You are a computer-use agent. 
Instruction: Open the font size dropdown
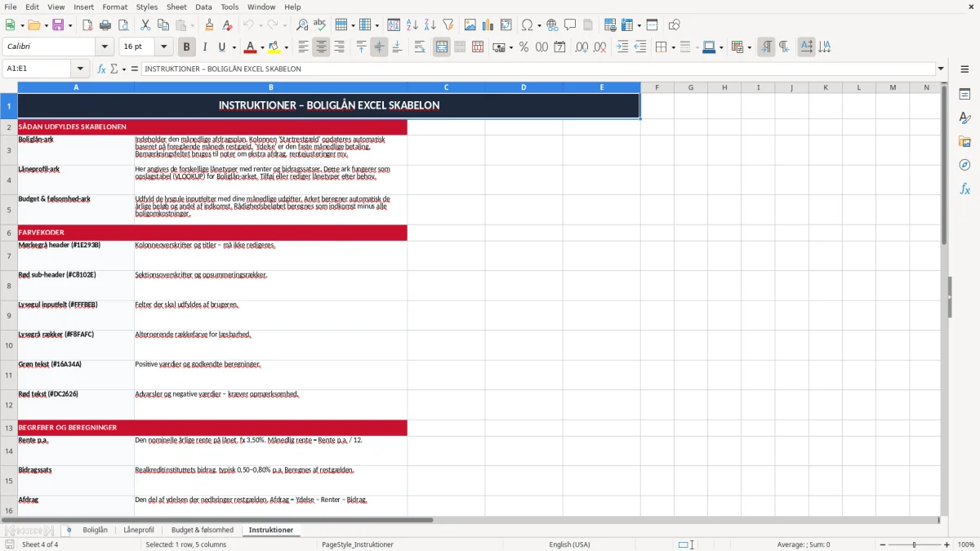pyautogui.click(x=164, y=47)
